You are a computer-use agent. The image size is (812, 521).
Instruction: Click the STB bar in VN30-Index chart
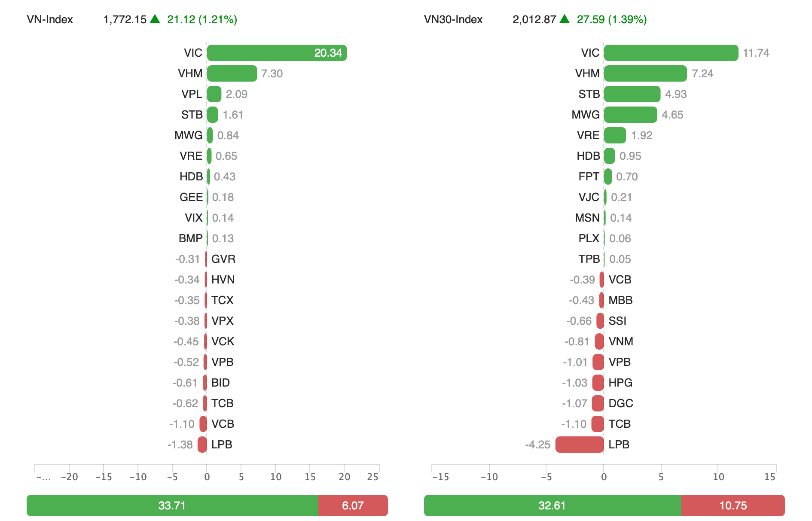coord(632,94)
